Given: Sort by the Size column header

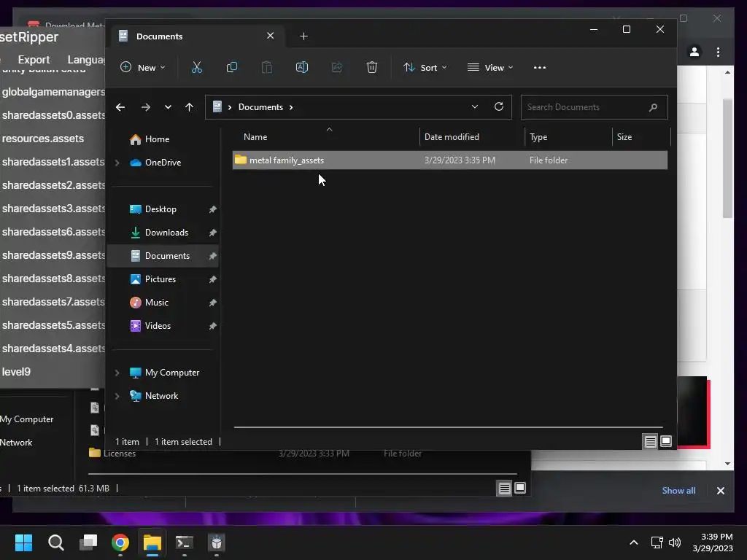Looking at the screenshot, I should click(x=640, y=136).
